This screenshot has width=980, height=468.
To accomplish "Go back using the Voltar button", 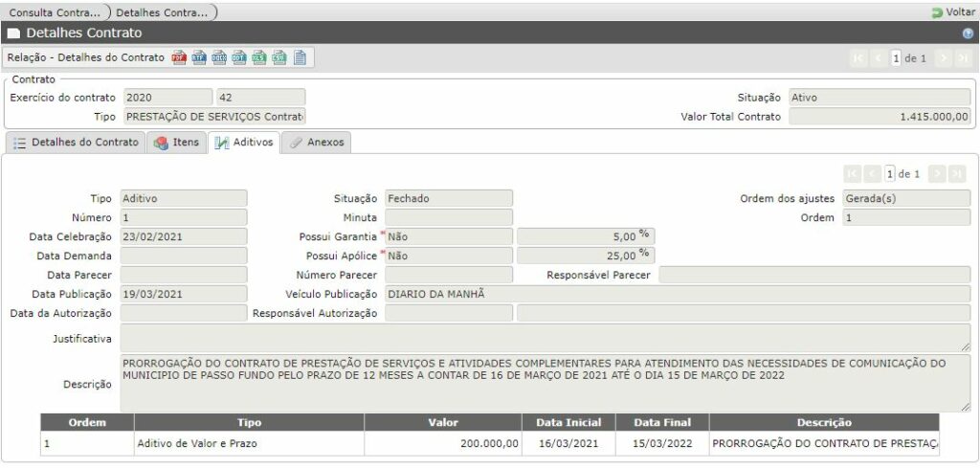I will click(x=953, y=12).
